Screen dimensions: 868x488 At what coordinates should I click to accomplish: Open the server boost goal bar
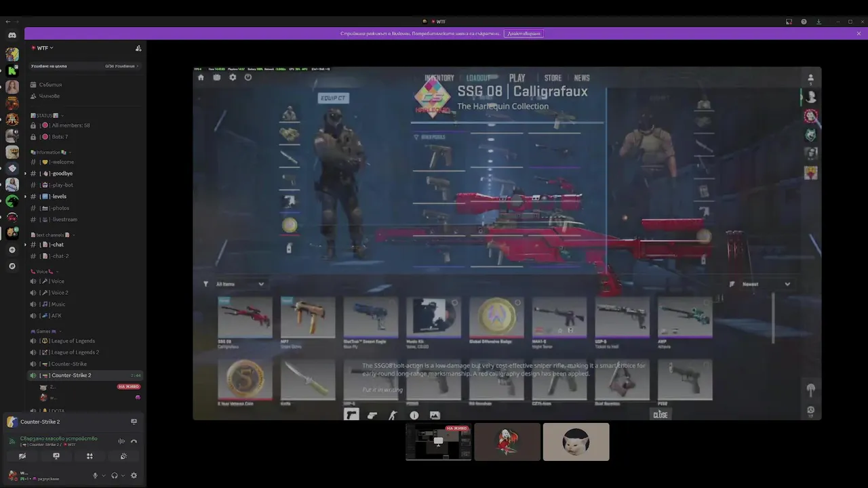coord(85,66)
